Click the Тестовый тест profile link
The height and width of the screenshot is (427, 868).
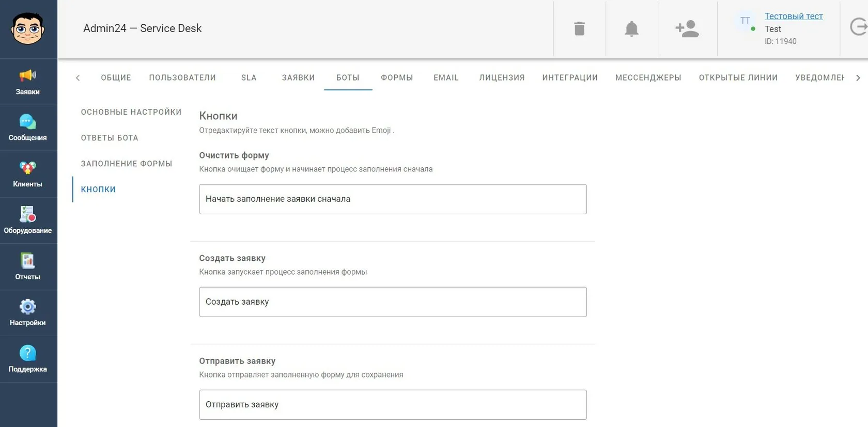pyautogui.click(x=794, y=16)
